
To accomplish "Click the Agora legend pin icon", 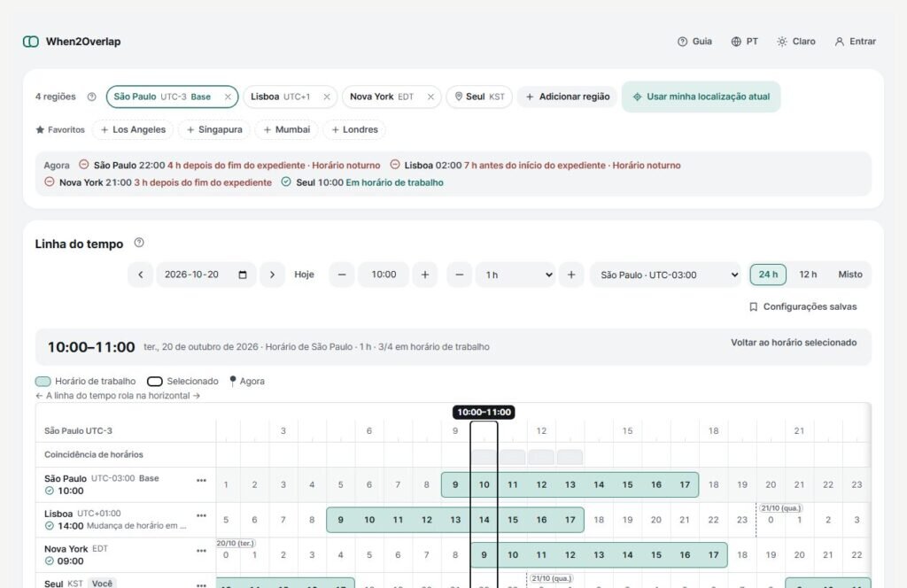I will coord(233,381).
